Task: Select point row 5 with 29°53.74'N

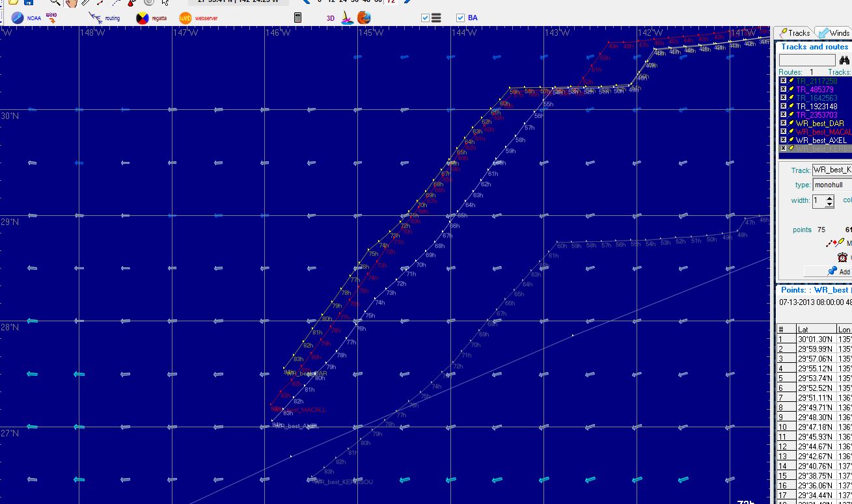Action: (814, 378)
